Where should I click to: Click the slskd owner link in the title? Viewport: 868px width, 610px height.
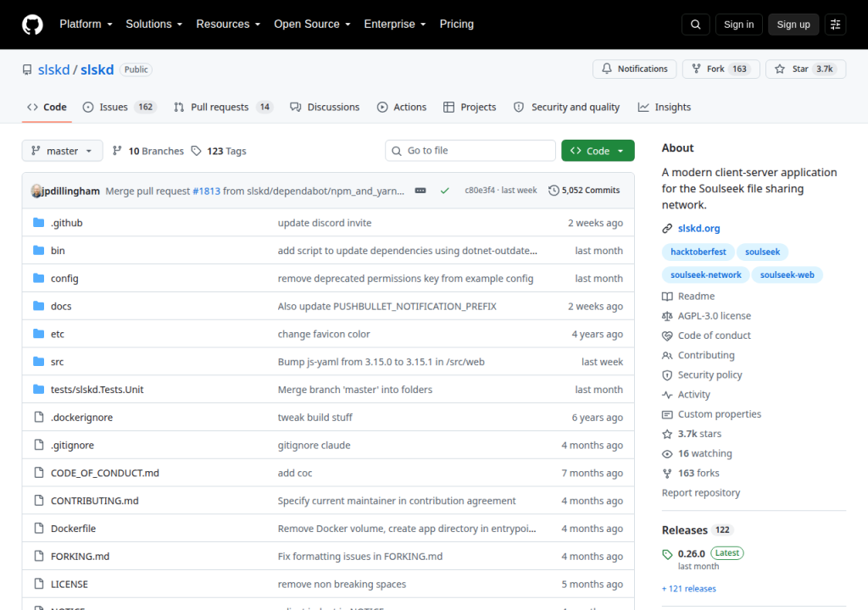point(53,69)
